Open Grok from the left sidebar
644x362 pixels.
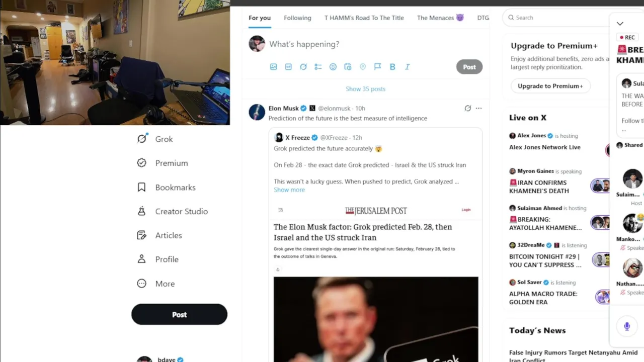pyautogui.click(x=155, y=139)
